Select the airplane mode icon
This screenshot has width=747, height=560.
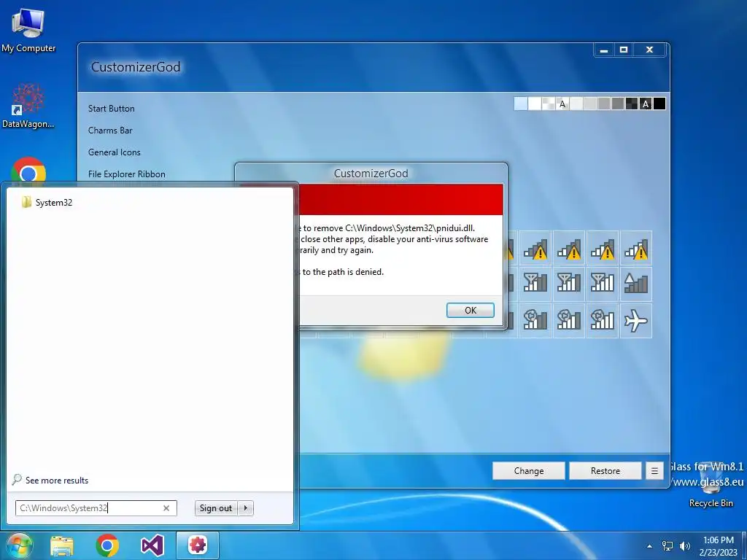coord(636,320)
